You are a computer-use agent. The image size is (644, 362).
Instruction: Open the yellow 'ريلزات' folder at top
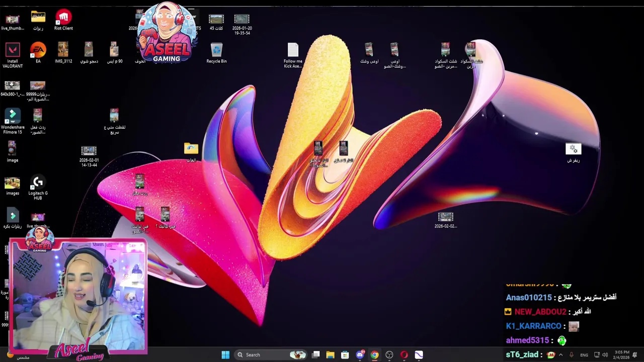(x=38, y=20)
